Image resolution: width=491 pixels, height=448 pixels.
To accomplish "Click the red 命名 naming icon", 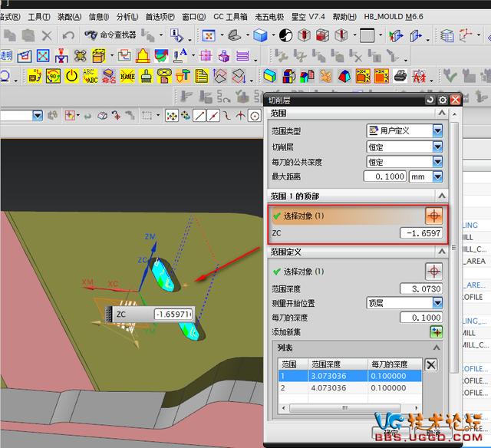I will (109, 76).
